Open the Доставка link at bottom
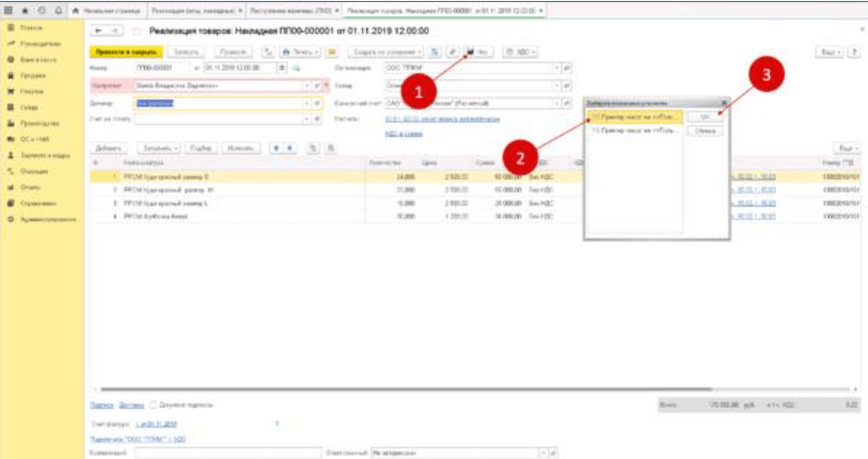This screenshot has width=868, height=459. (x=132, y=406)
